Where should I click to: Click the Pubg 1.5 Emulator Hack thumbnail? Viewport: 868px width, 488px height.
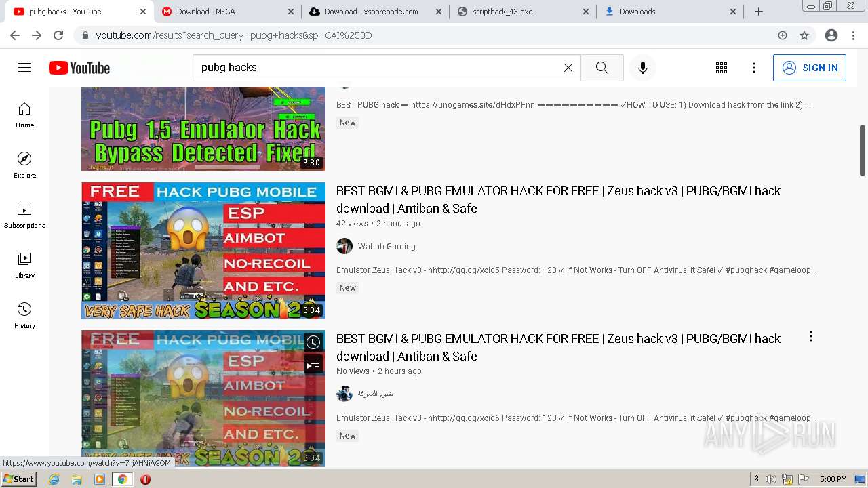[x=203, y=129]
